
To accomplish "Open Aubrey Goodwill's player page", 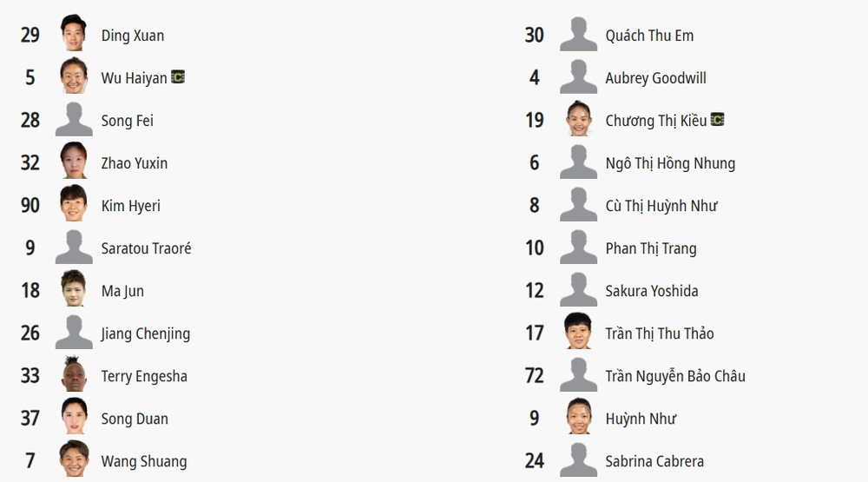I will (655, 78).
